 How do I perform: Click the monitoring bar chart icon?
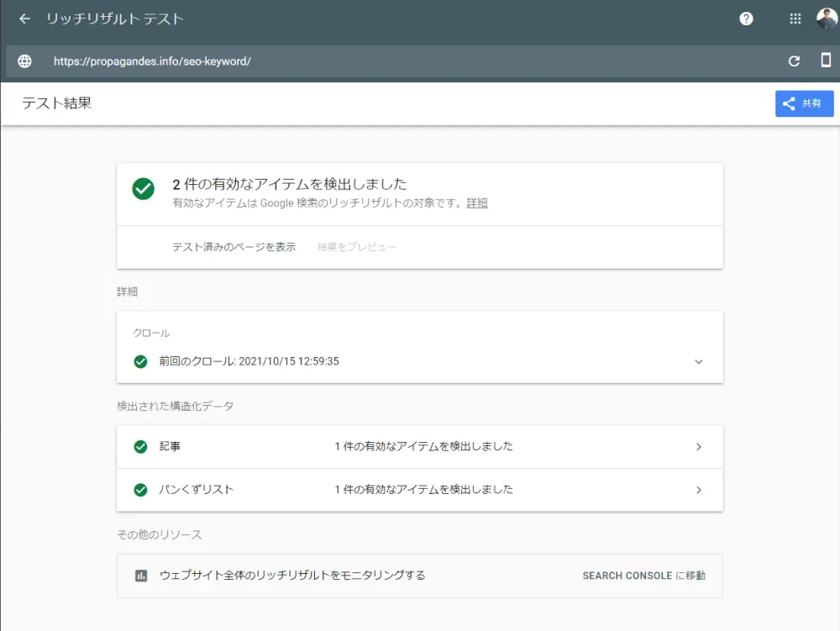(143, 576)
